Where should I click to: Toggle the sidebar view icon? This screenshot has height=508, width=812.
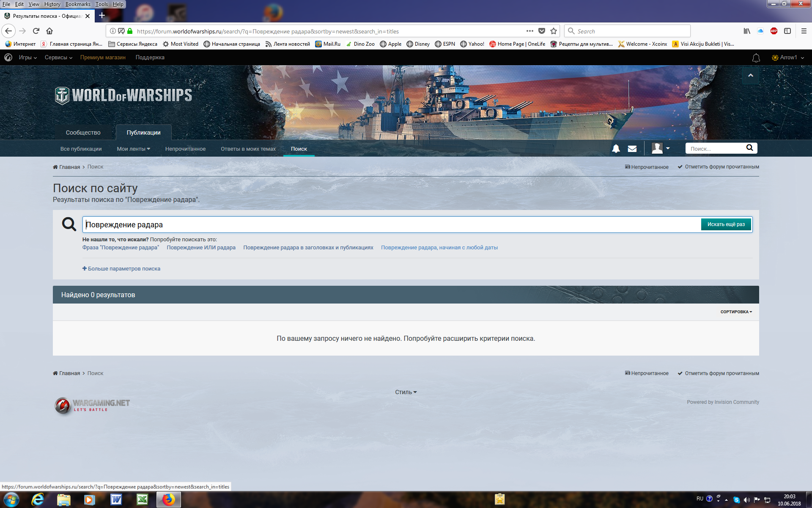(787, 31)
